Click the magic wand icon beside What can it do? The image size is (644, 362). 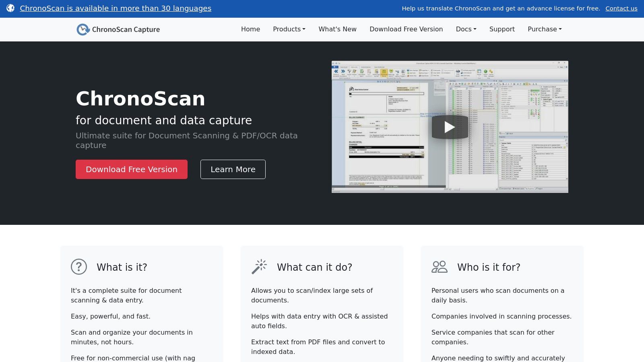tap(259, 267)
